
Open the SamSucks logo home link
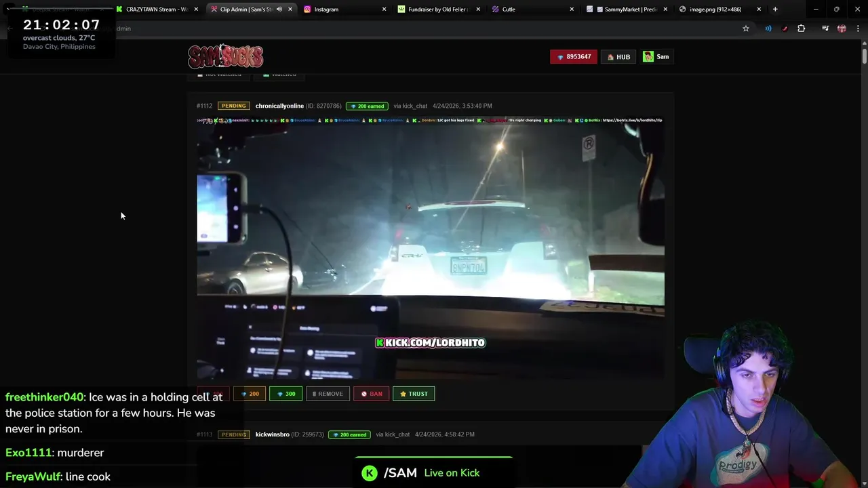click(225, 56)
